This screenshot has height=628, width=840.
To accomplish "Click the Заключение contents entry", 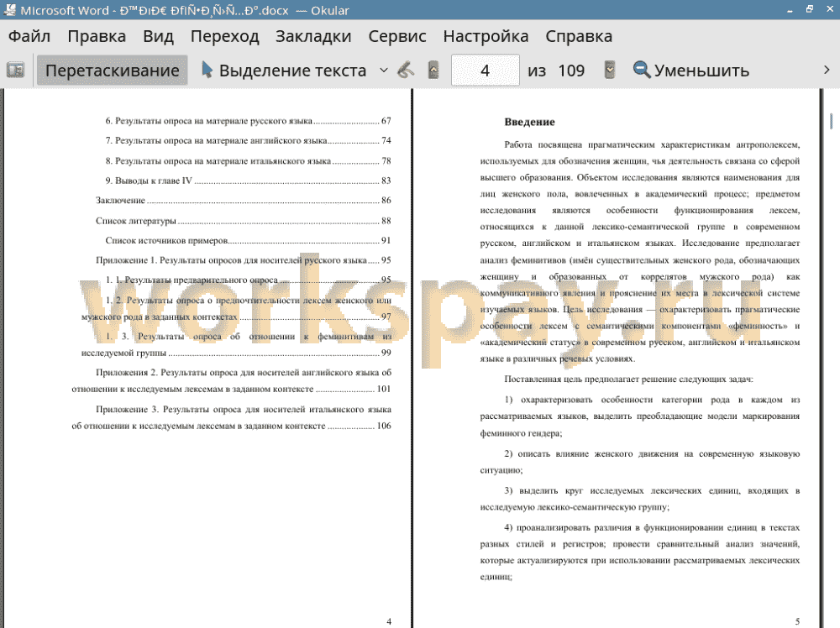I will pyautogui.click(x=244, y=200).
